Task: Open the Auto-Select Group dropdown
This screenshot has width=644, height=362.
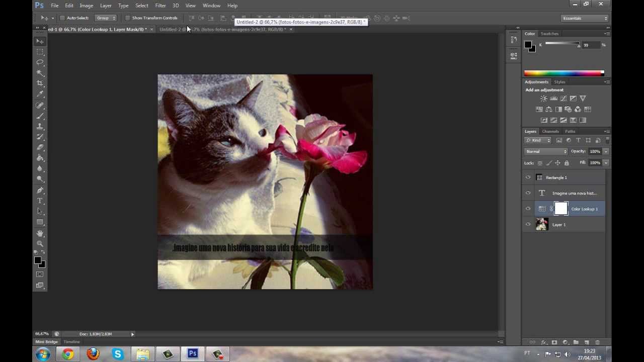Action: [106, 18]
